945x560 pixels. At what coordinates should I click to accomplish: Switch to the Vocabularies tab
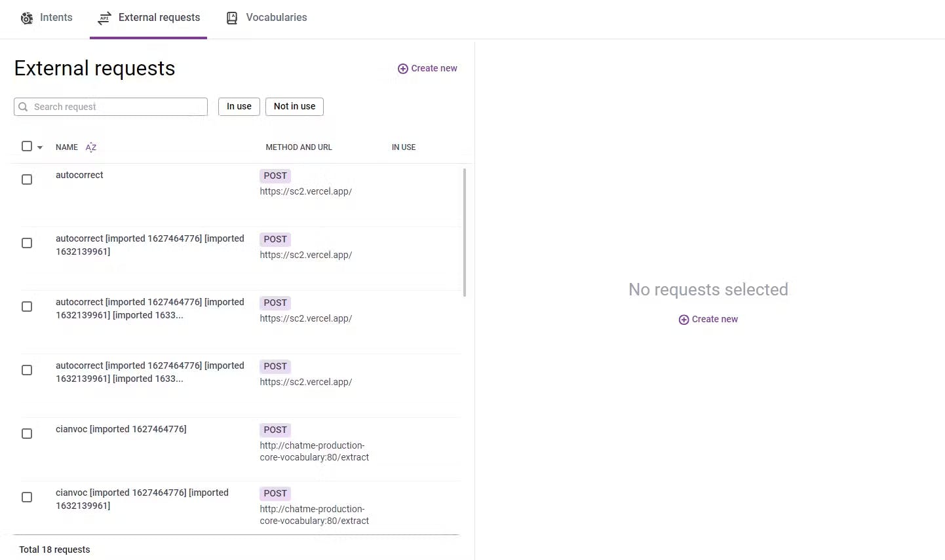(276, 18)
